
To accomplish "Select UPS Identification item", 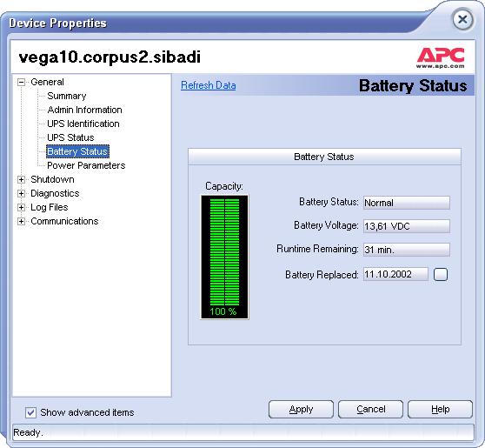I will [x=83, y=124].
